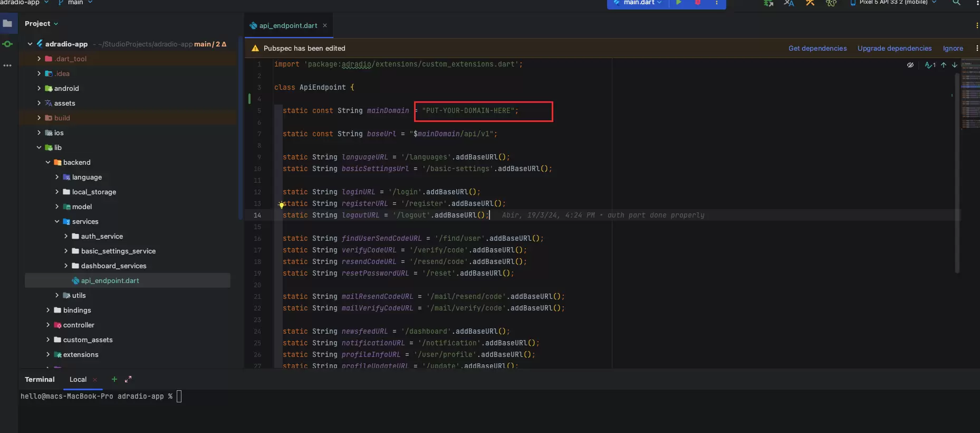The height and width of the screenshot is (433, 980).
Task: Expand the controller folder
Action: coord(48,325)
